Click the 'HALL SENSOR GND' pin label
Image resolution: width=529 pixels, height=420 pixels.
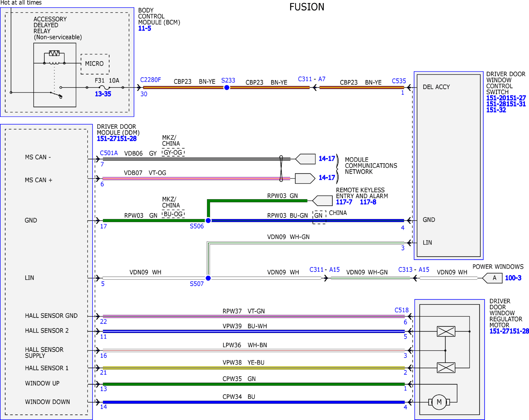(51, 316)
